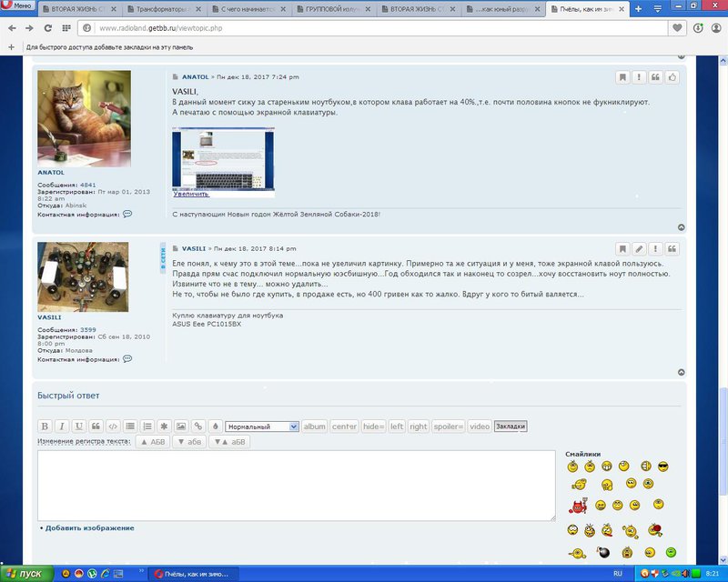
Task: Bookmark VASILI's post
Action: click(x=622, y=249)
